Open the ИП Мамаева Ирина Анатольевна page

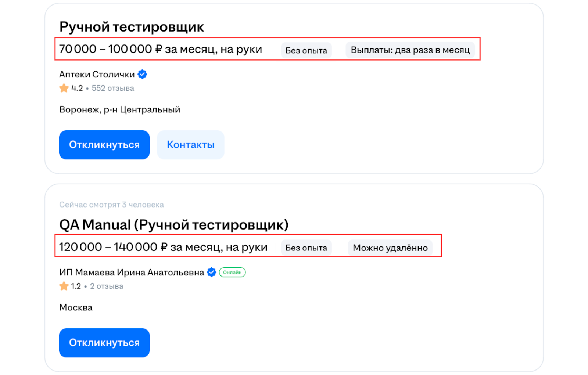132,272
